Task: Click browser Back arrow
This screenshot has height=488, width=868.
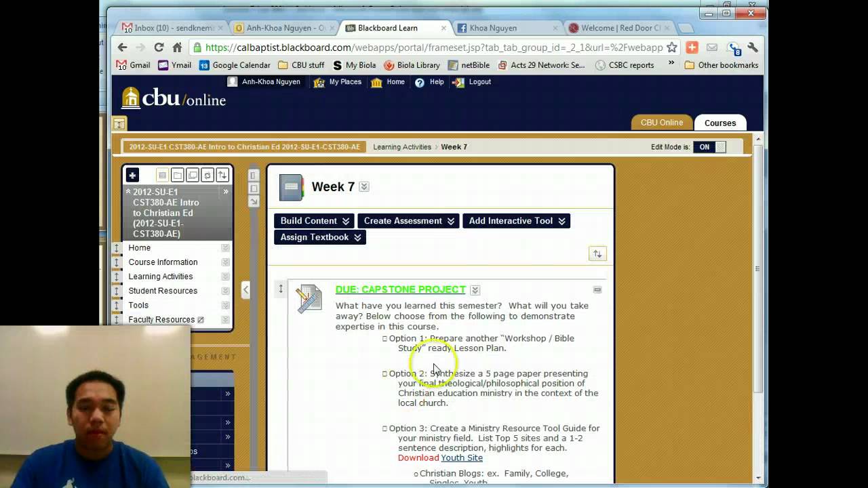Action: [122, 47]
